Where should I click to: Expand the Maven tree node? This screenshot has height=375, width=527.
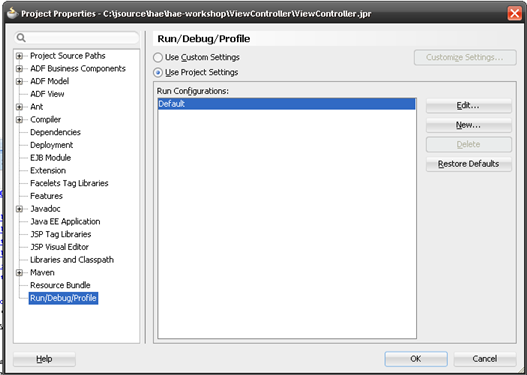coord(19,273)
